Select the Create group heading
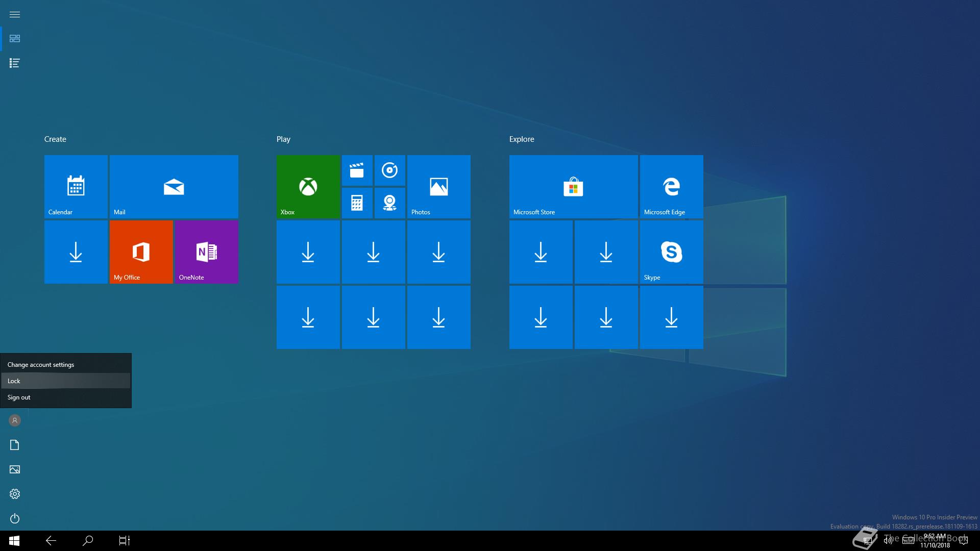 point(55,139)
